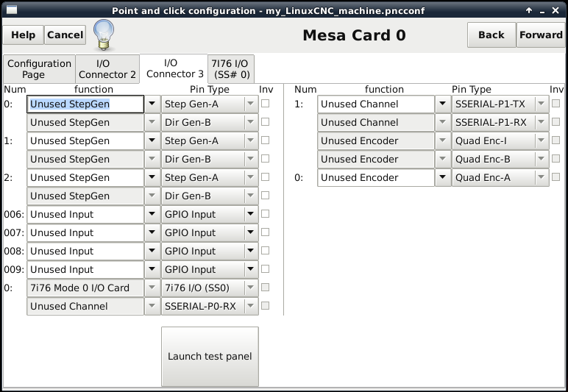
Task: Select the I/O Connector 3 tab
Action: coord(174,68)
